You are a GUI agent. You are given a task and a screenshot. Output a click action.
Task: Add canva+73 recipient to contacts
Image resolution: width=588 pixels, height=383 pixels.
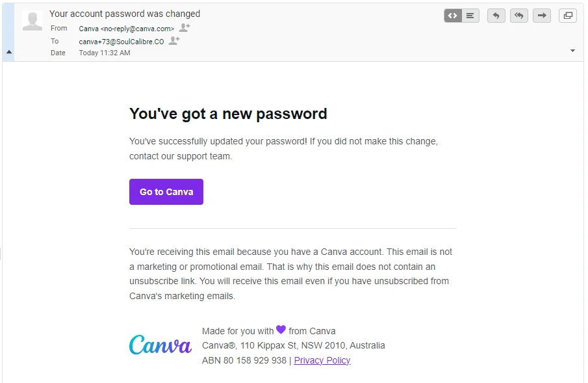click(174, 40)
